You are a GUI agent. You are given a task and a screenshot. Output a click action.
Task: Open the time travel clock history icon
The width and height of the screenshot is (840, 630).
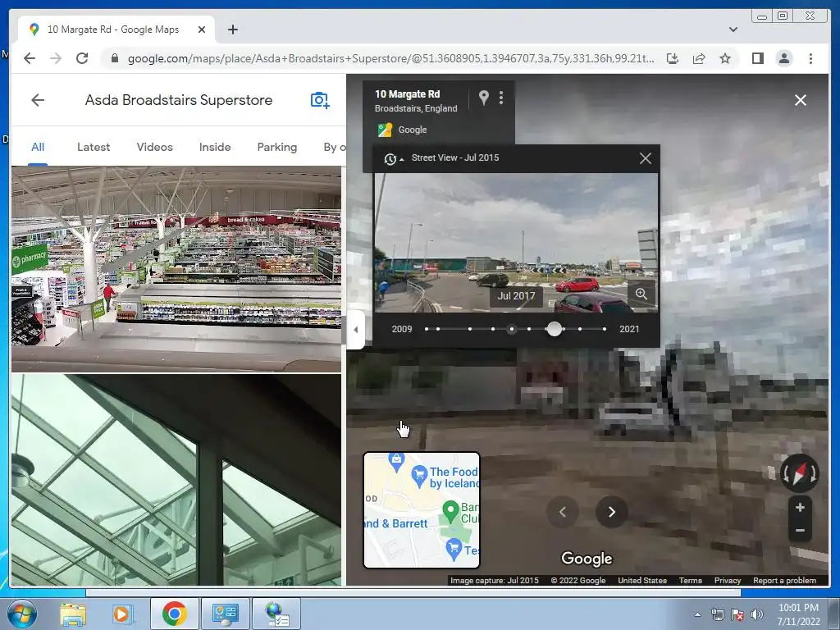click(x=390, y=158)
